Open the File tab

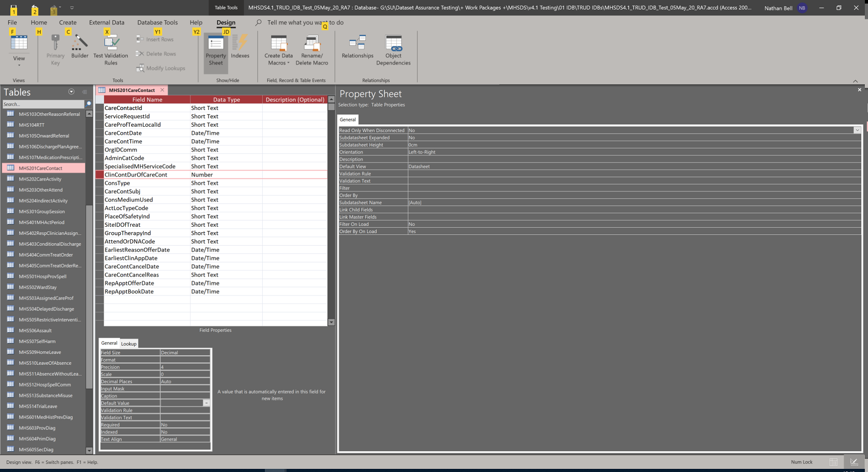[x=12, y=22]
